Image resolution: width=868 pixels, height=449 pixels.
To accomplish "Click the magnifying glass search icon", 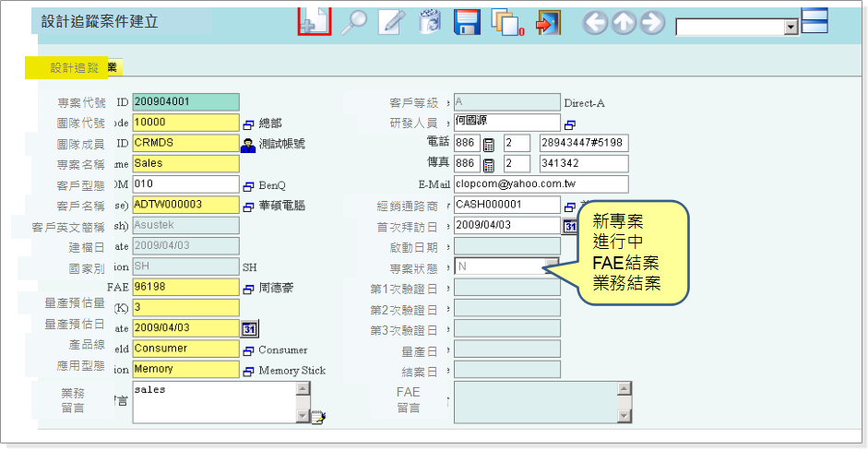I will (x=353, y=22).
